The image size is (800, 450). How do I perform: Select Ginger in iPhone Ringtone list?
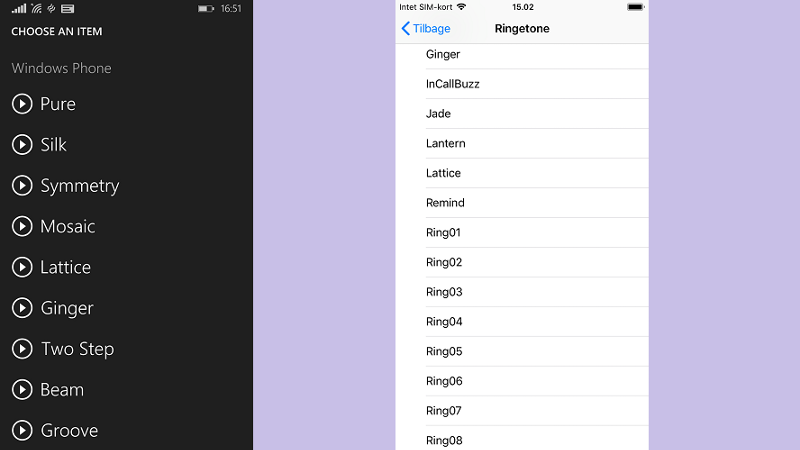point(522,54)
